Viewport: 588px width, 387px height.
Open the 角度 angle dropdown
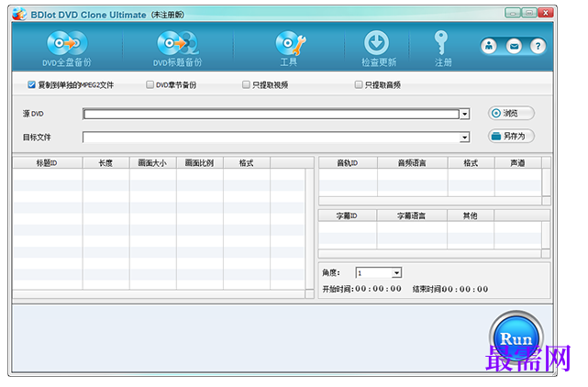[x=397, y=272]
